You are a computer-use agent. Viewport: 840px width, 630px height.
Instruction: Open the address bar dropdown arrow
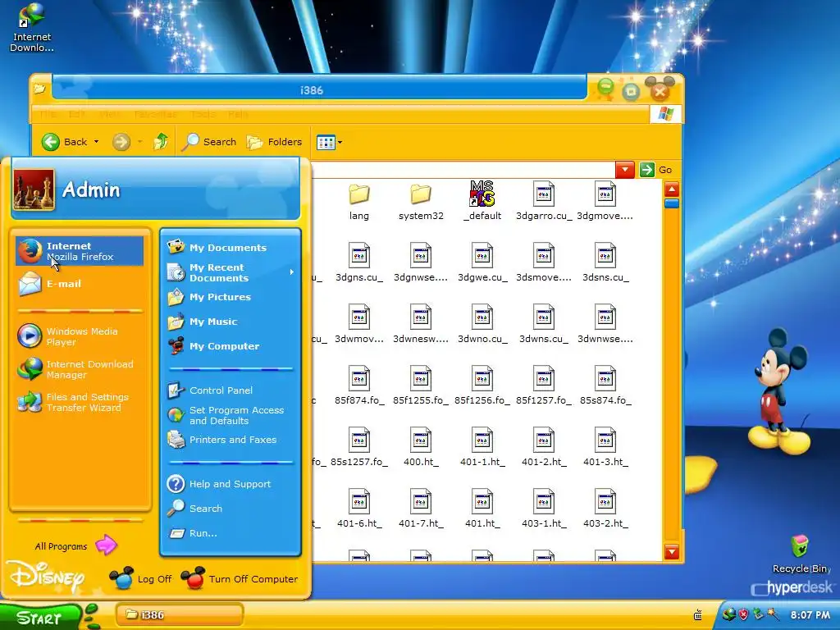[x=624, y=170]
